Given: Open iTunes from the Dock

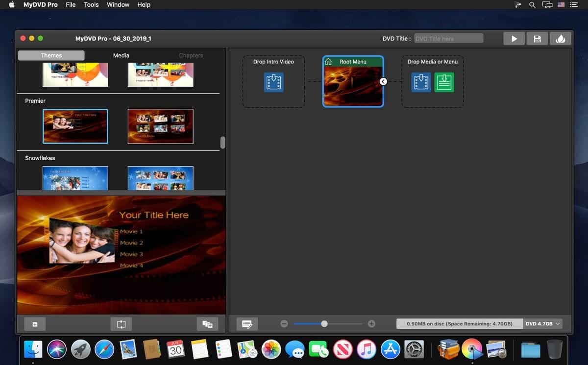Looking at the screenshot, I should click(x=367, y=349).
